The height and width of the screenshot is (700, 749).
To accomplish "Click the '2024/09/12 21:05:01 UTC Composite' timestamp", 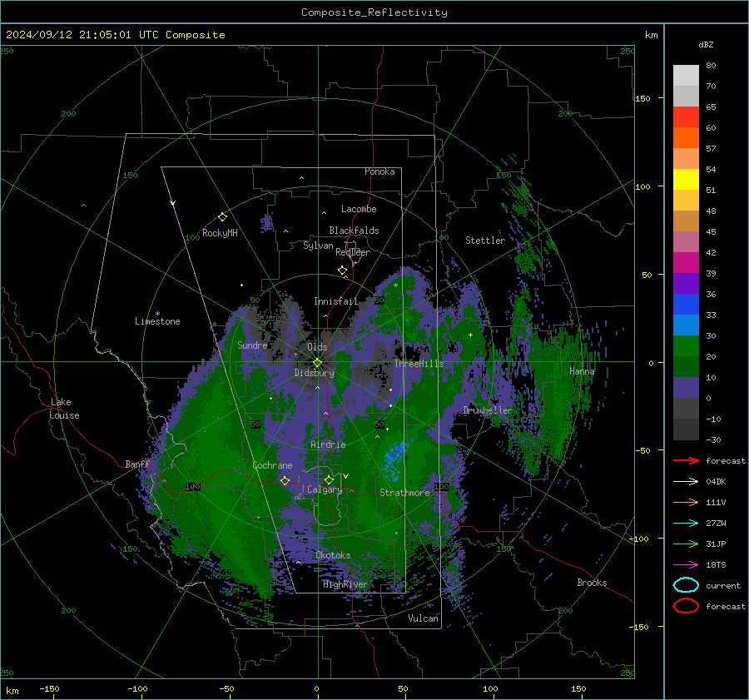I will point(115,35).
